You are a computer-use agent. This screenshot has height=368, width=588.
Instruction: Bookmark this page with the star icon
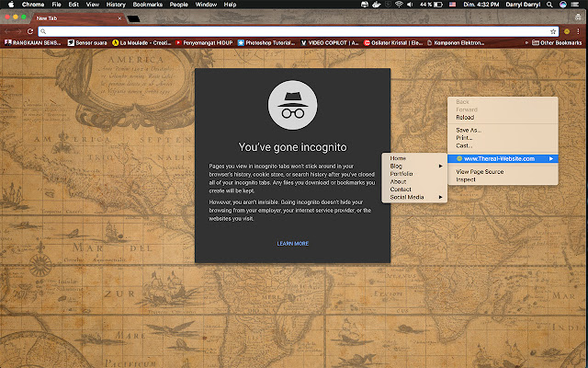tap(553, 31)
